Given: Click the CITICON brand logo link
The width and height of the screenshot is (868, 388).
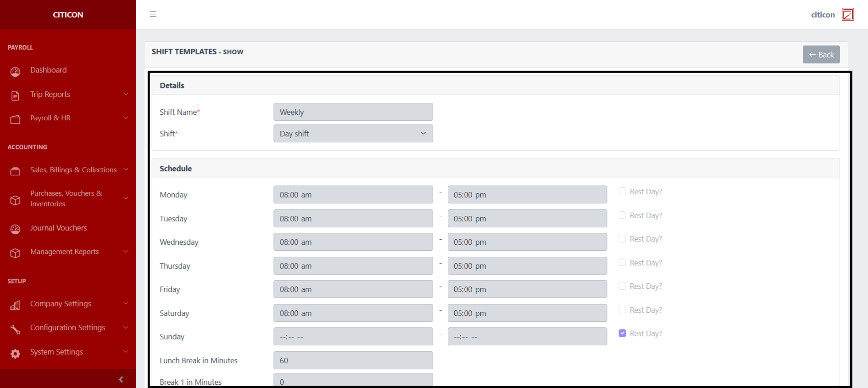Looking at the screenshot, I should [x=68, y=15].
